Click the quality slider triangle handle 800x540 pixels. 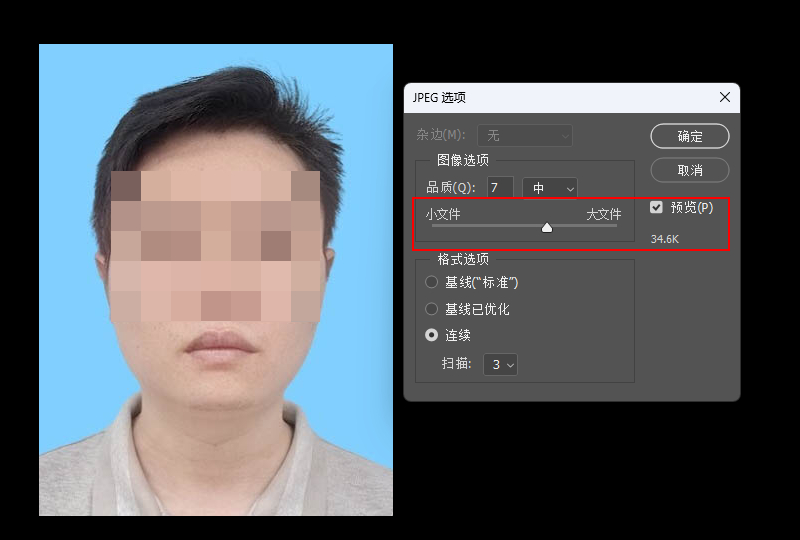click(x=547, y=228)
